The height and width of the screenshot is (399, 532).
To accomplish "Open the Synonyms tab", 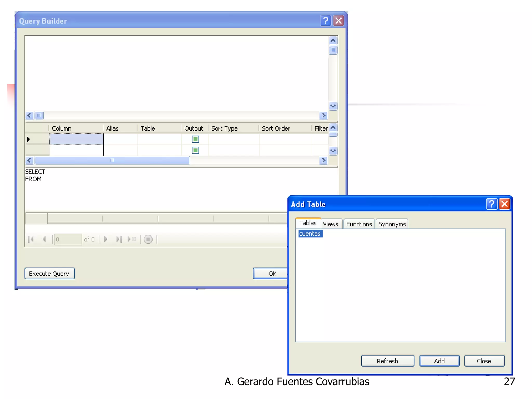I will pyautogui.click(x=392, y=224).
